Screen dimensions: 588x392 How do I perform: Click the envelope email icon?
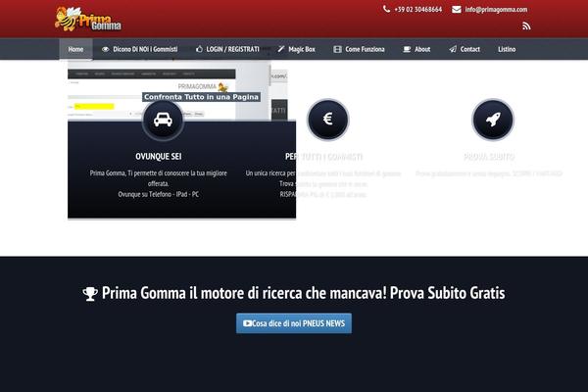[x=457, y=10]
